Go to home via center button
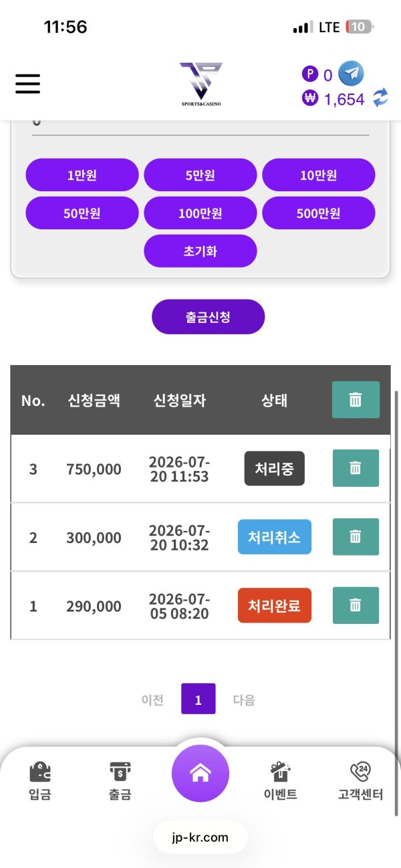This screenshot has width=401, height=868. click(200, 774)
